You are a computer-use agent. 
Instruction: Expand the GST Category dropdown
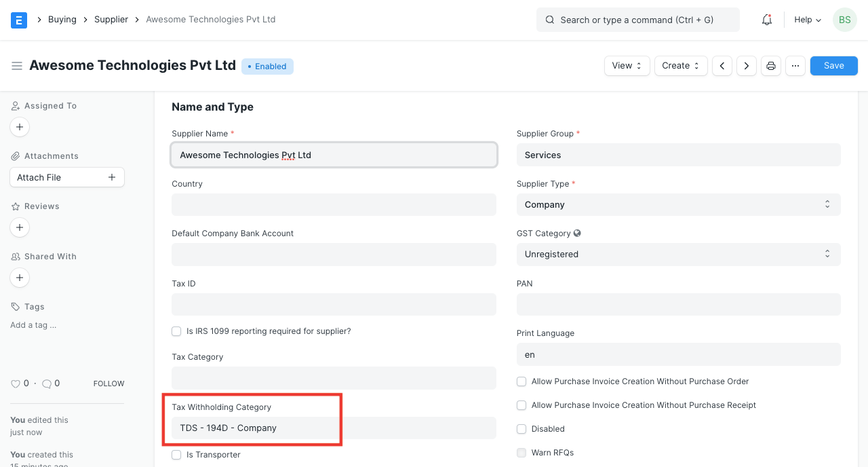(x=678, y=255)
